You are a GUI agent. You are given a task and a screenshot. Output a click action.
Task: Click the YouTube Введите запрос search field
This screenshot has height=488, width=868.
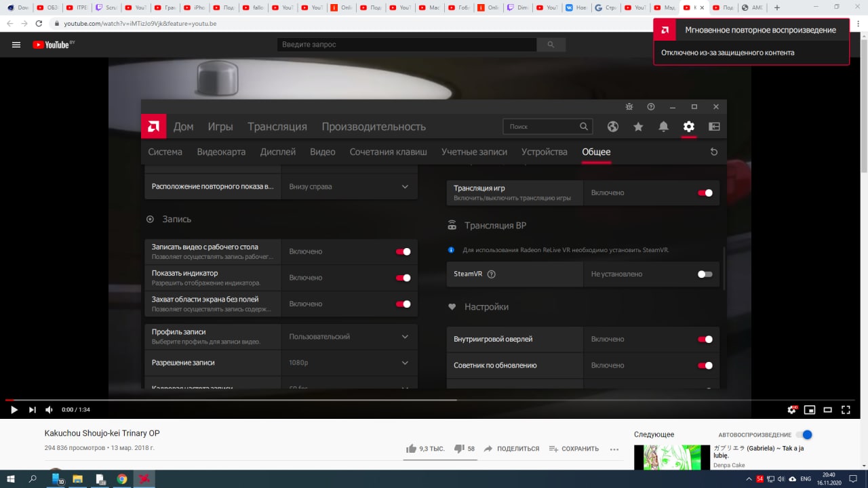407,45
